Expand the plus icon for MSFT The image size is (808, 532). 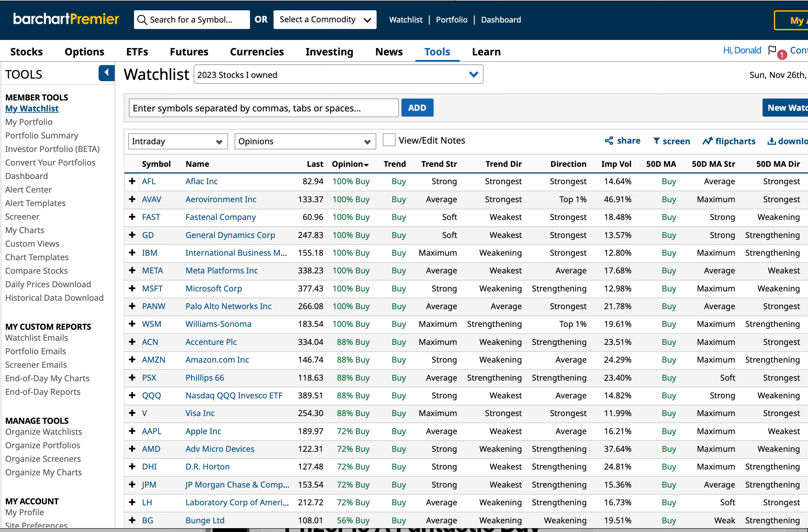(132, 289)
